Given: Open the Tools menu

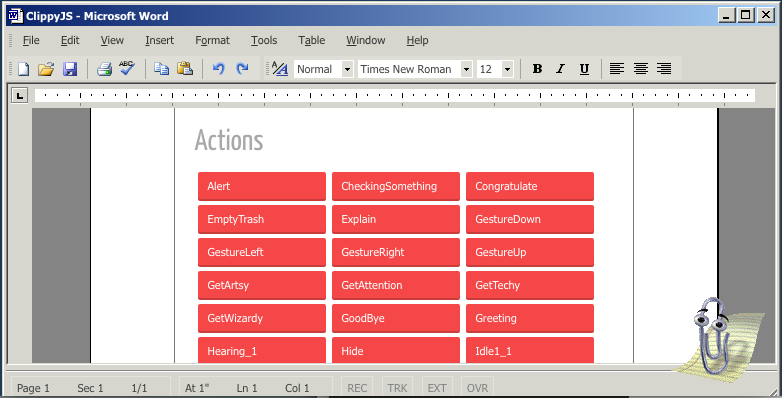Looking at the screenshot, I should pyautogui.click(x=264, y=40).
